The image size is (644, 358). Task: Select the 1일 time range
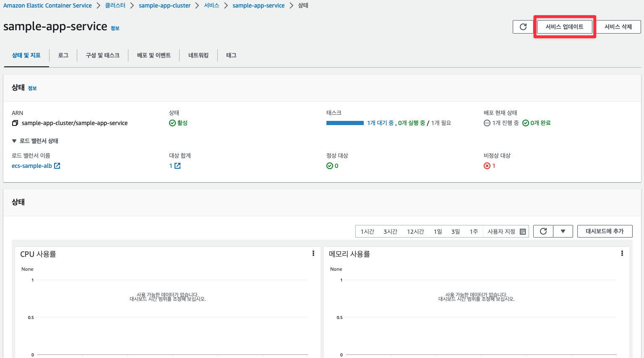point(438,232)
